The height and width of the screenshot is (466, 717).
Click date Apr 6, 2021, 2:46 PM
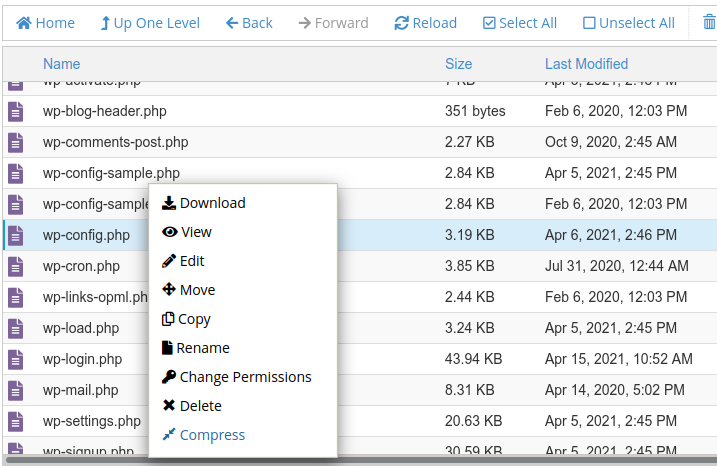click(x=611, y=235)
